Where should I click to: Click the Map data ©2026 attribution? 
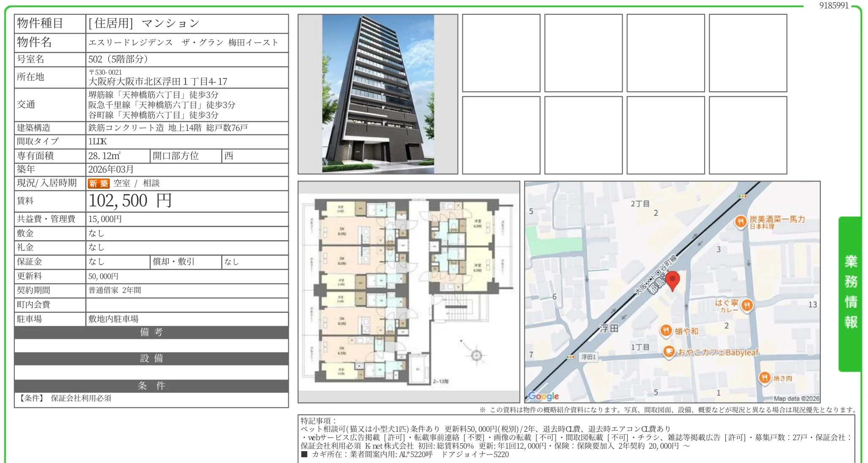796,398
